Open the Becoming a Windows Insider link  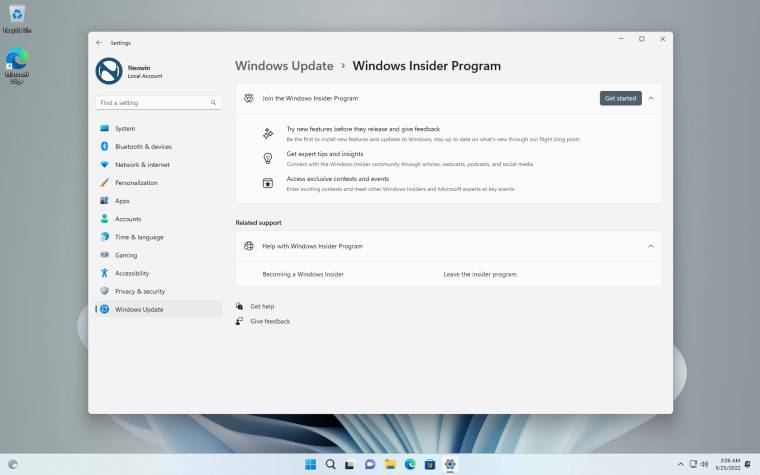[x=303, y=274]
